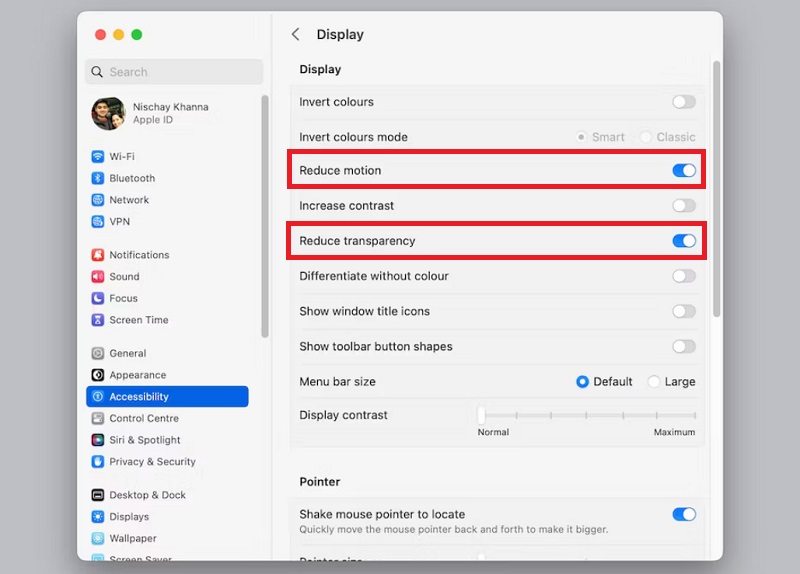Open Notifications using the bell icon
The width and height of the screenshot is (800, 574).
(98, 255)
